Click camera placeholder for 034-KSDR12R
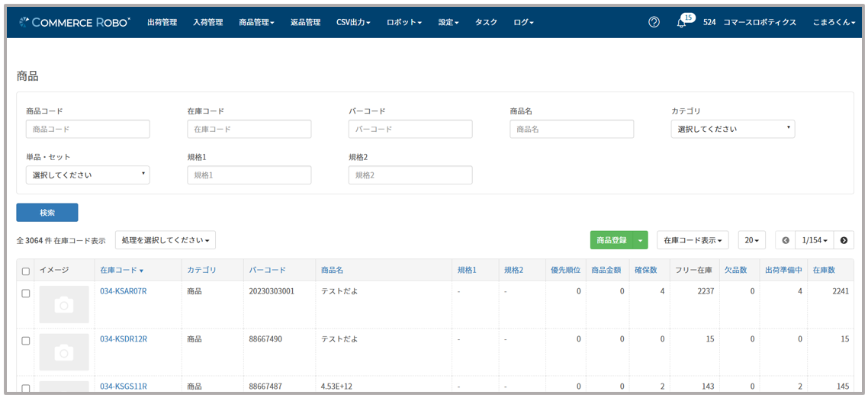This screenshot has width=868, height=401. pyautogui.click(x=64, y=351)
